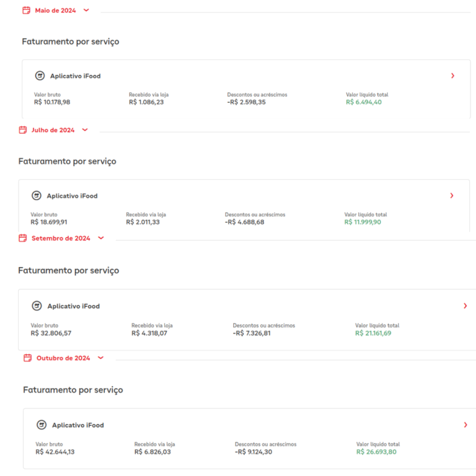476x476 pixels.
Task: Expand October Aplicativo iFood details with red chevron
Action: coord(465,425)
